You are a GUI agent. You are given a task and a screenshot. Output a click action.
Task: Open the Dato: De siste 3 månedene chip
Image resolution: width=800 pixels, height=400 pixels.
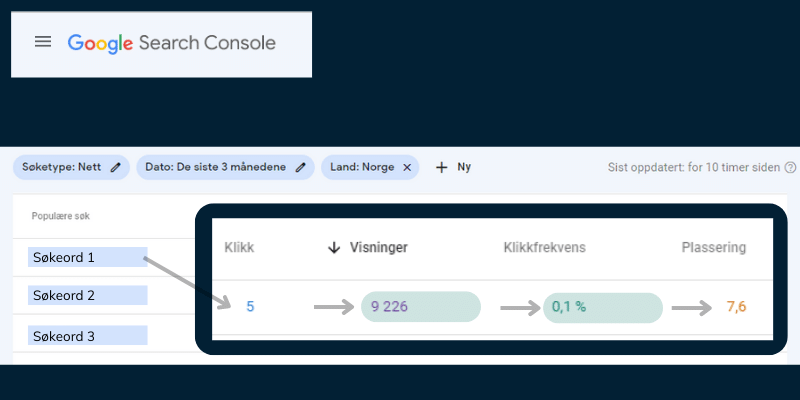click(216, 168)
